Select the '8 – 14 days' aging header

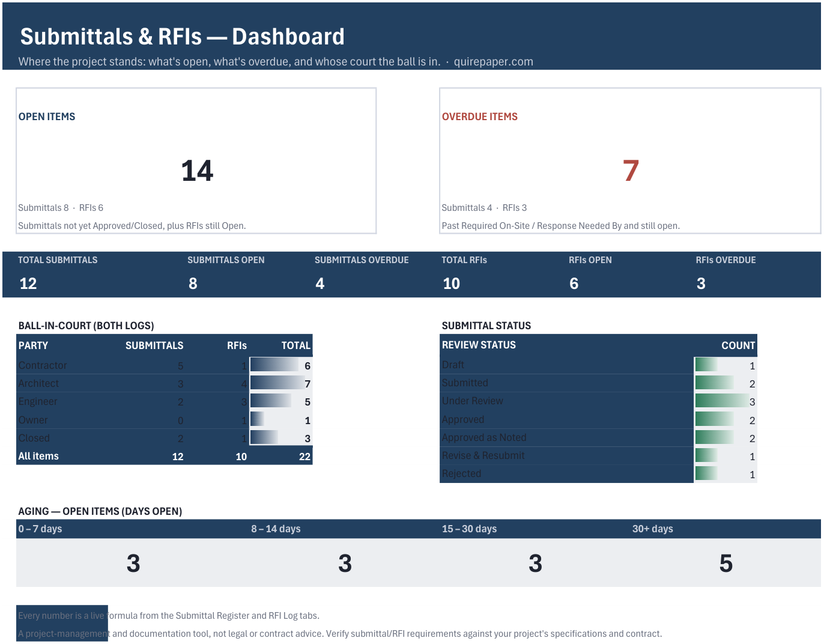tap(276, 529)
